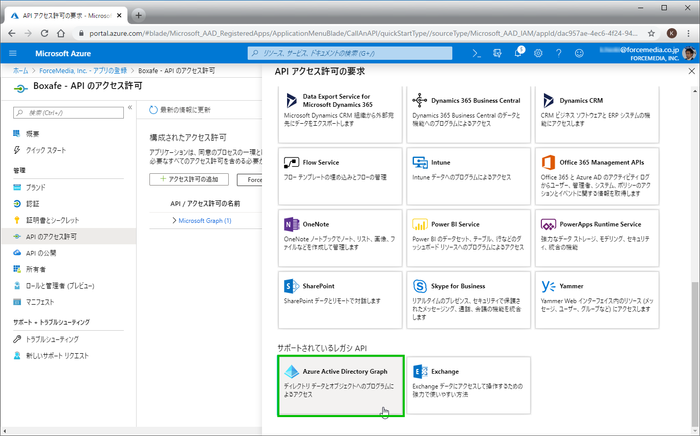This screenshot has width=700, height=436.
Task: Click the PowerApps Runtime Service icon
Action: 548,224
